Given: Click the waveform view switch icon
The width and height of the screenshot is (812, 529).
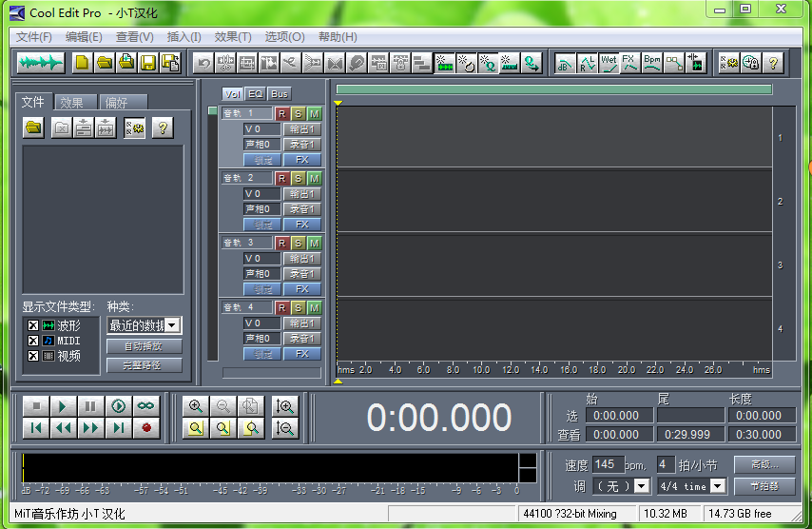Looking at the screenshot, I should [41, 63].
